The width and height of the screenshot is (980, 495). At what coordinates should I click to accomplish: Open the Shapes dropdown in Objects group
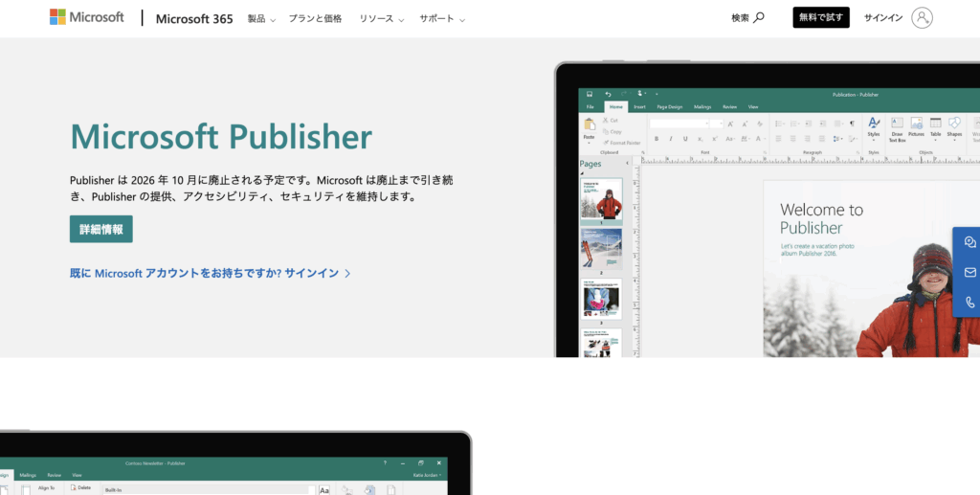click(x=954, y=127)
